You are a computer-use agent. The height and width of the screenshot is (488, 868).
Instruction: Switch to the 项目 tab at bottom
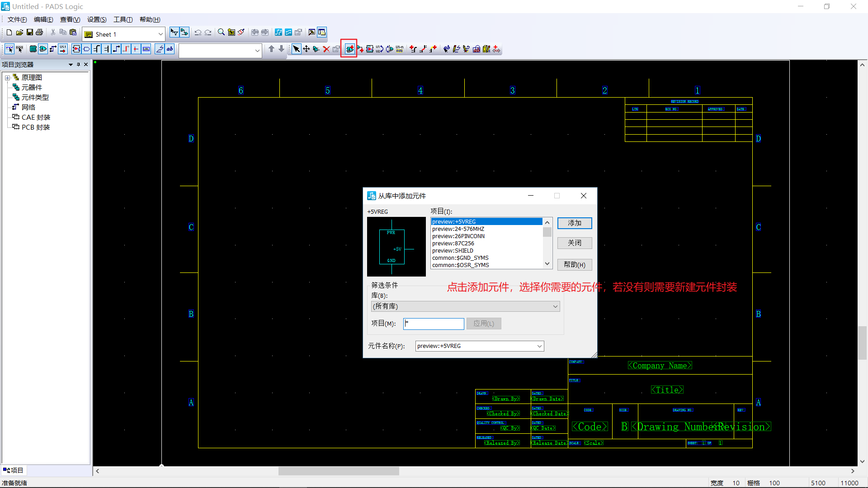click(x=14, y=470)
